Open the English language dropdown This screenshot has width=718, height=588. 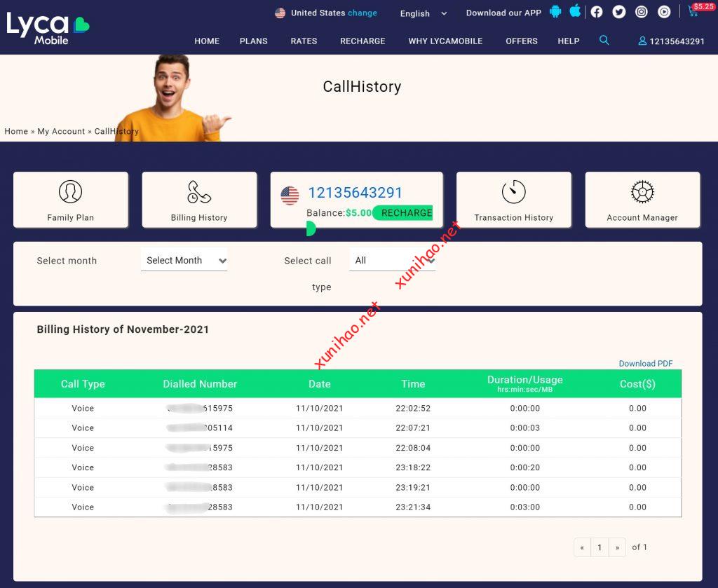424,13
